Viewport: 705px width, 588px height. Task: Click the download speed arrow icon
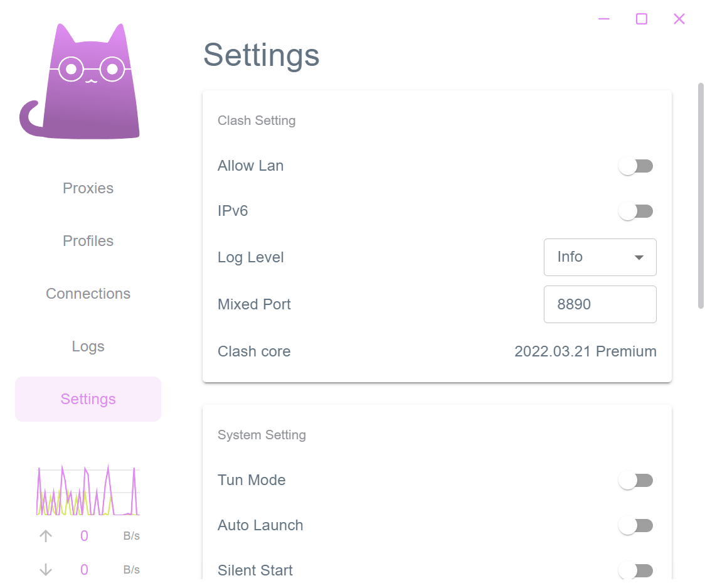(x=46, y=570)
